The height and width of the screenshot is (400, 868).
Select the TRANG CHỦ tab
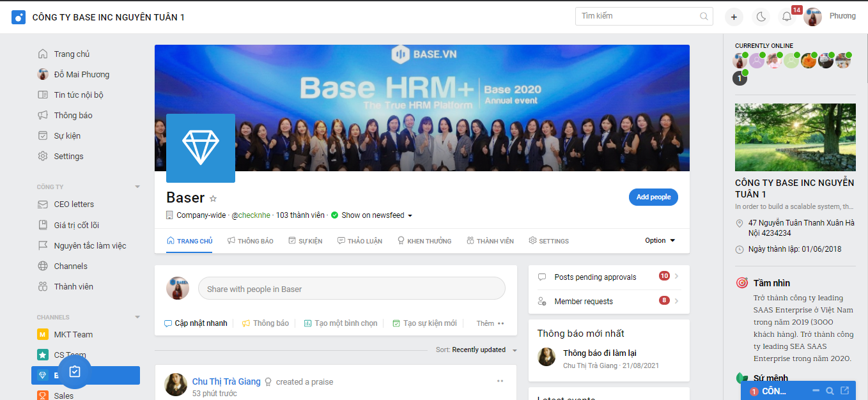[189, 241]
